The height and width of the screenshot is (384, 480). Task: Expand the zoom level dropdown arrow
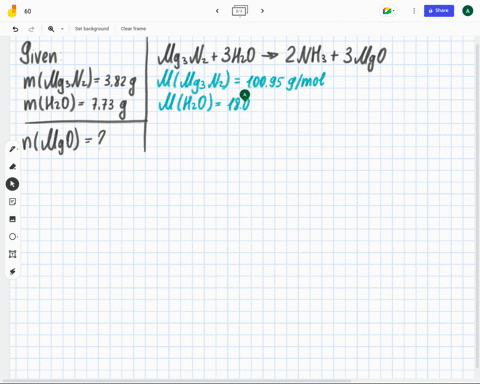[62, 29]
